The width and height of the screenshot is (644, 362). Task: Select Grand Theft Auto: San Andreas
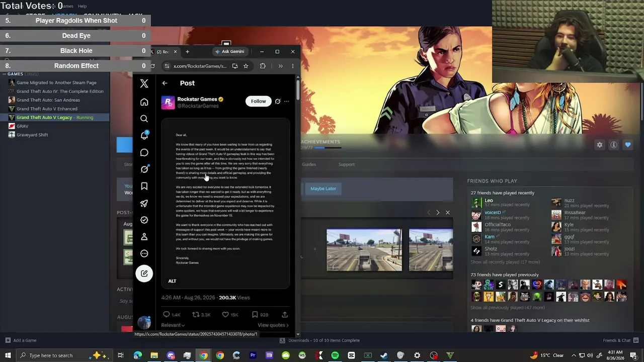[x=48, y=100]
